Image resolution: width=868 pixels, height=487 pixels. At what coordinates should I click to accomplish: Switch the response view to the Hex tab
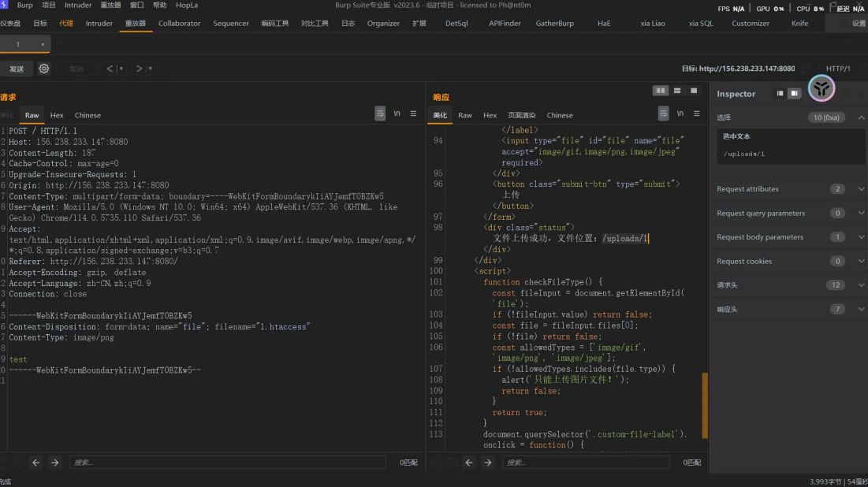pyautogui.click(x=490, y=115)
